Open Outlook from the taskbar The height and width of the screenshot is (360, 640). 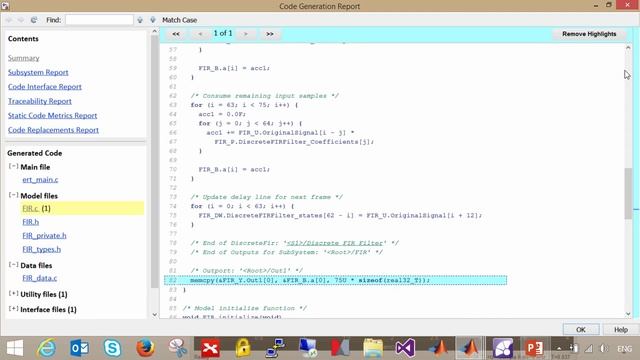click(79, 348)
